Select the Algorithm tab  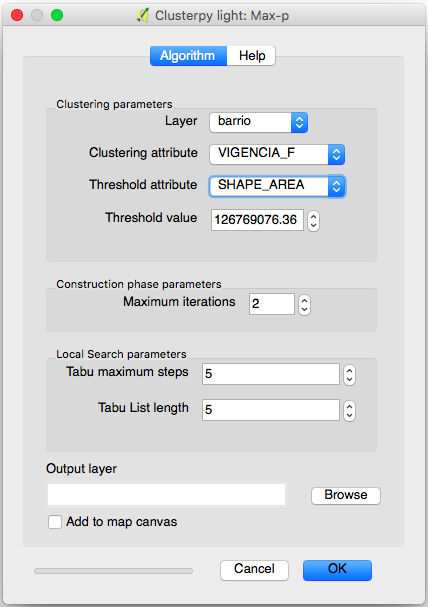point(188,56)
